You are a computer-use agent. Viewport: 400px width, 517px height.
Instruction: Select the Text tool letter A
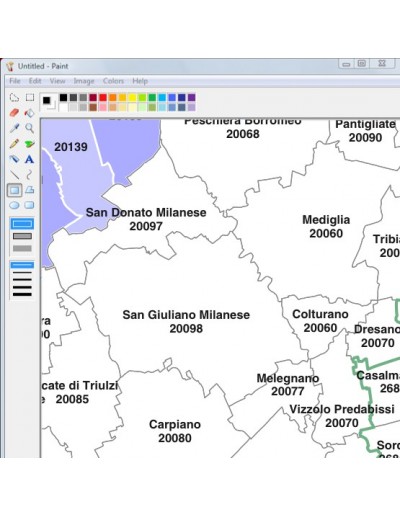(30, 159)
